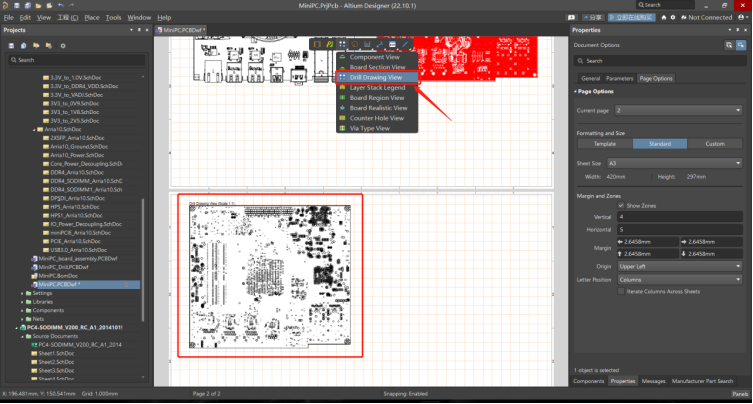Select Drill Drawing View from the dropdown
Screen dimensions: 753x404
coord(376,77)
